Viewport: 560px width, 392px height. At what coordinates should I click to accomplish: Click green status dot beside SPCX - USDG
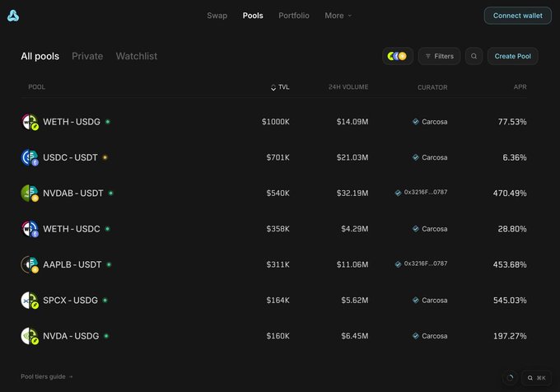tap(105, 301)
